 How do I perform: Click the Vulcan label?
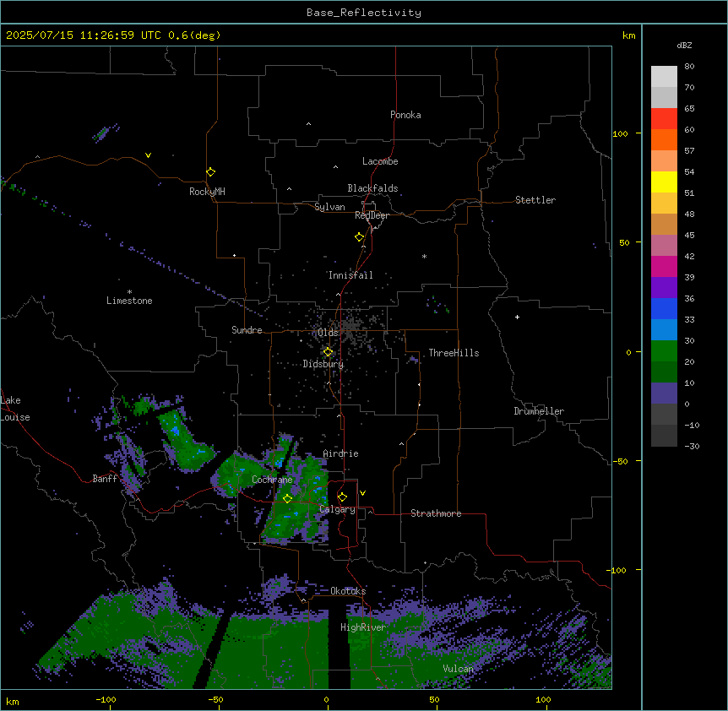pos(459,669)
